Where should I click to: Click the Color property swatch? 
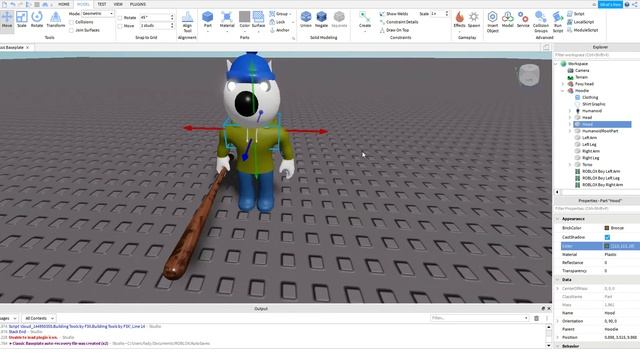[607, 246]
